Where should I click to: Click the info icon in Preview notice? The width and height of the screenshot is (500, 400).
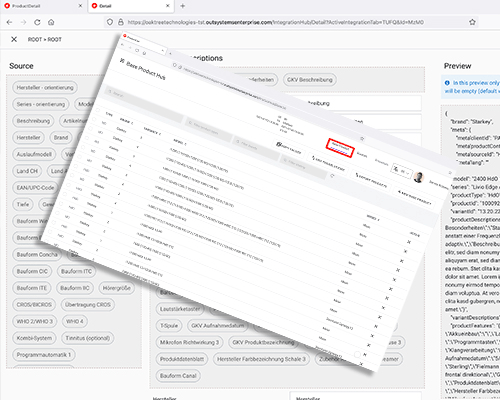(x=447, y=83)
